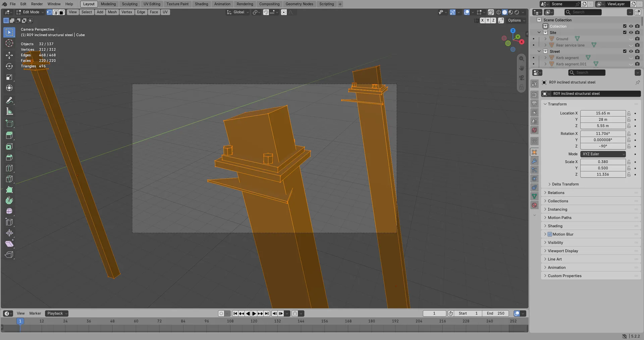The width and height of the screenshot is (644, 340).
Task: Switch to the Sculpting workspace tab
Action: 129,4
